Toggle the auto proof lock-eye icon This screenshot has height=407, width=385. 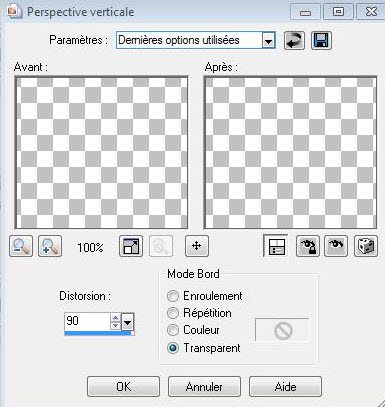(x=307, y=246)
